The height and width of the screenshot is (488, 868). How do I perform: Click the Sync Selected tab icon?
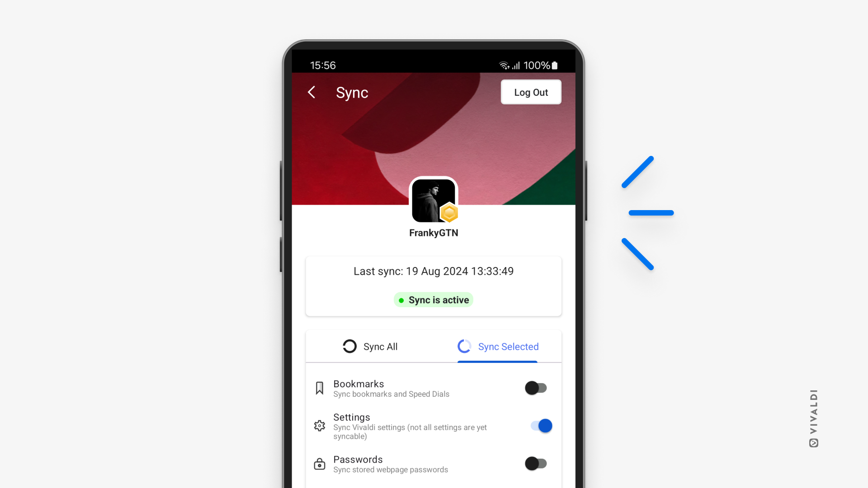click(465, 346)
